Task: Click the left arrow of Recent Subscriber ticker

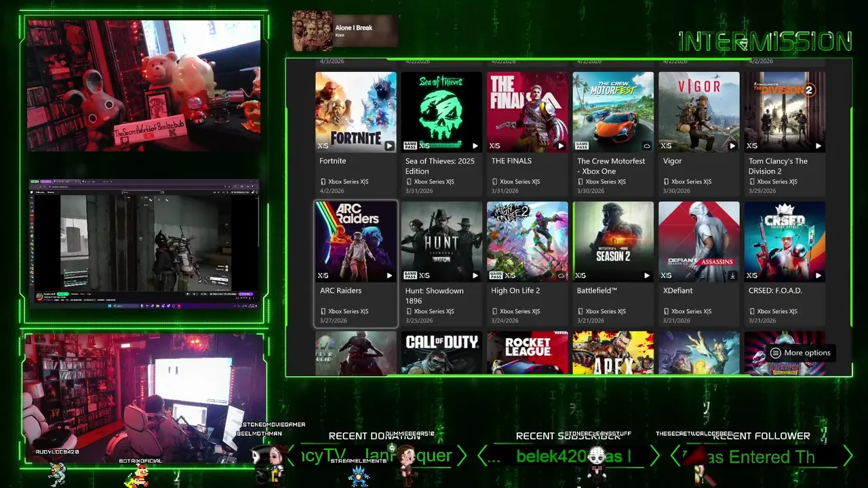Action: 483,456
